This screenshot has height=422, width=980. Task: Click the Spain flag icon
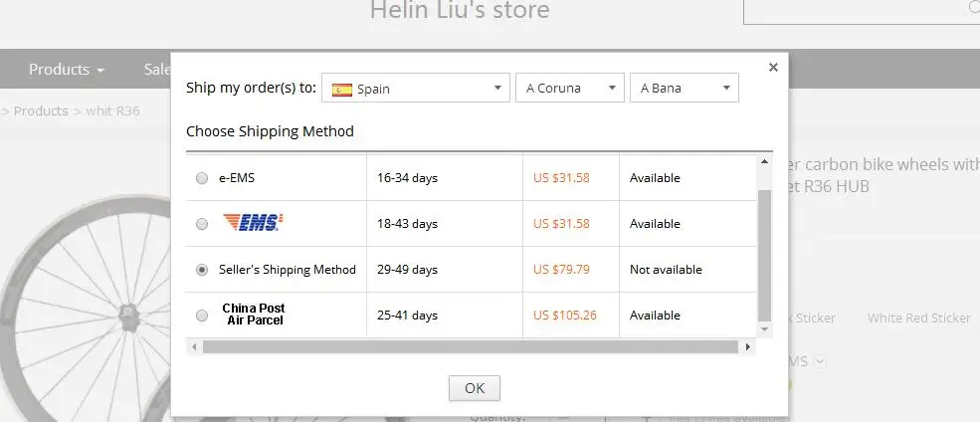[x=342, y=90]
